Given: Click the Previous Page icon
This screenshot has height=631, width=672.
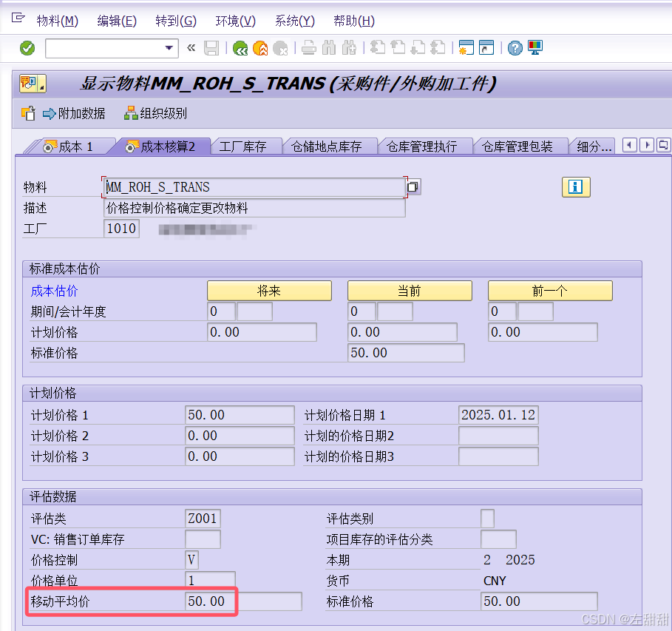Looking at the screenshot, I should point(398,47).
